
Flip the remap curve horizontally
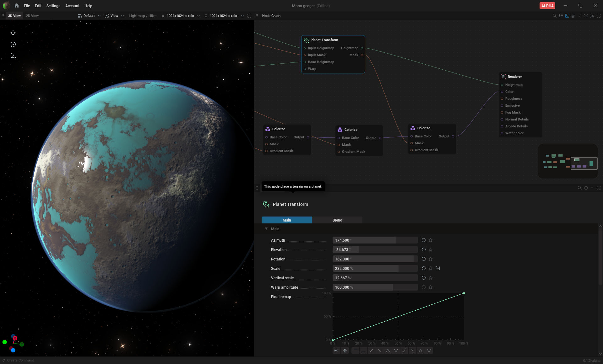point(336,351)
